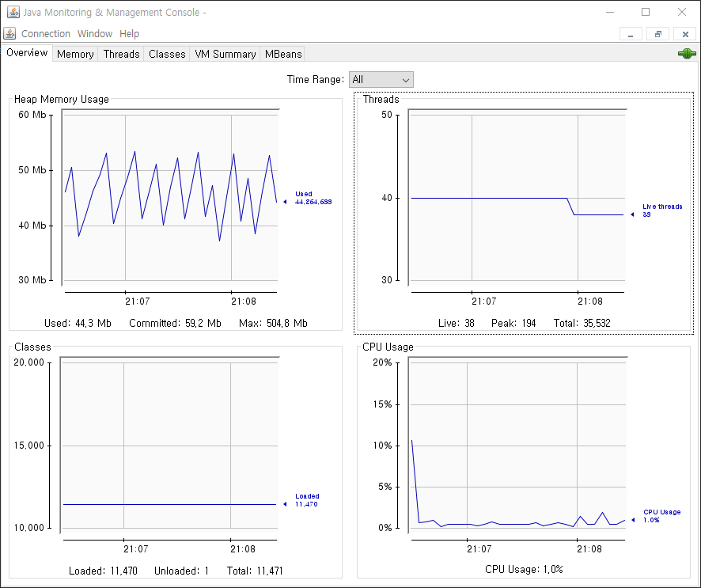Expand the Time Range dropdown
Screen dimensions: 701x588
[381, 80]
